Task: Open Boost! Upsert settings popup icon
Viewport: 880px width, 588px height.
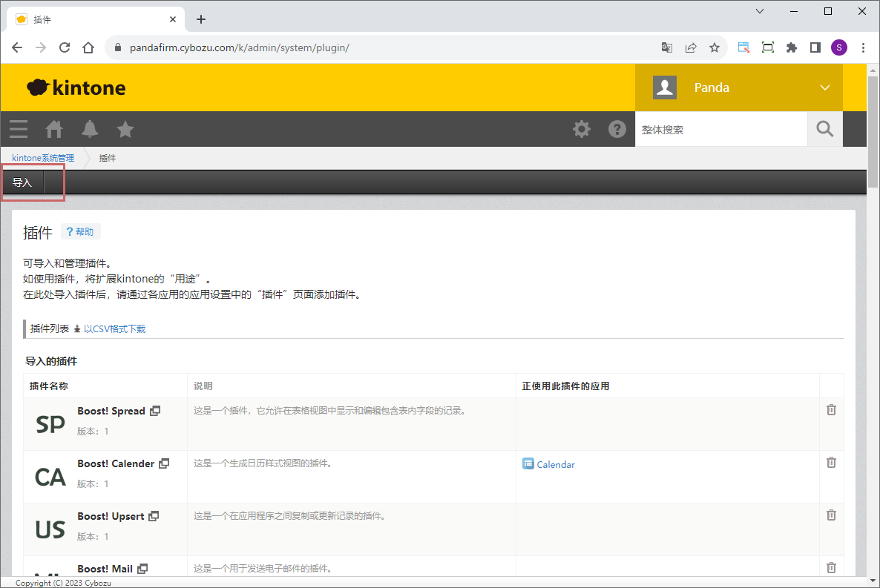Action: (154, 516)
